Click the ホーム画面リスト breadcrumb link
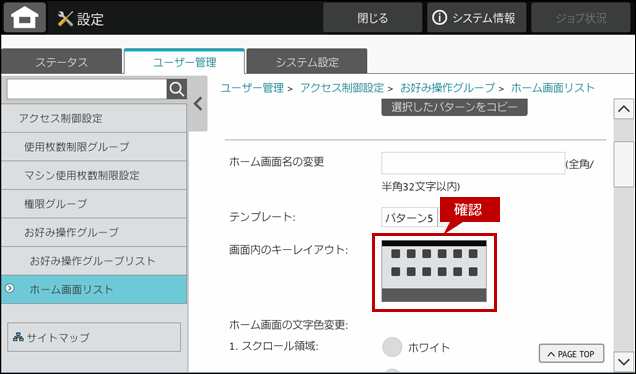 (x=553, y=88)
